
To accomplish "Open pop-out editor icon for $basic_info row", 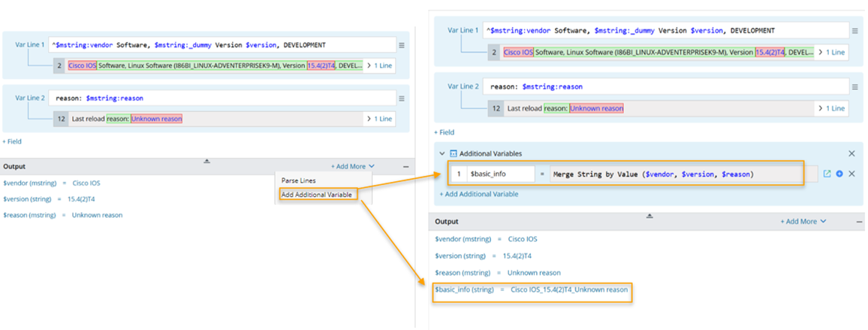I will tap(827, 174).
